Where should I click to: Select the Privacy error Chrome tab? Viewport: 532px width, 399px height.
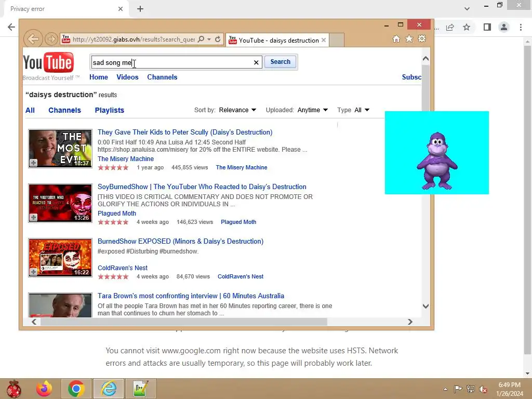point(66,9)
